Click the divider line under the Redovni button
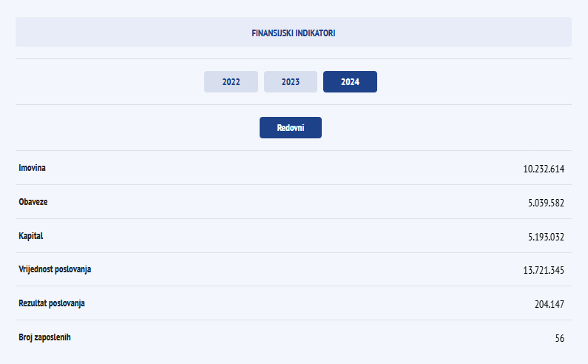This screenshot has height=364, width=588. pyautogui.click(x=294, y=150)
